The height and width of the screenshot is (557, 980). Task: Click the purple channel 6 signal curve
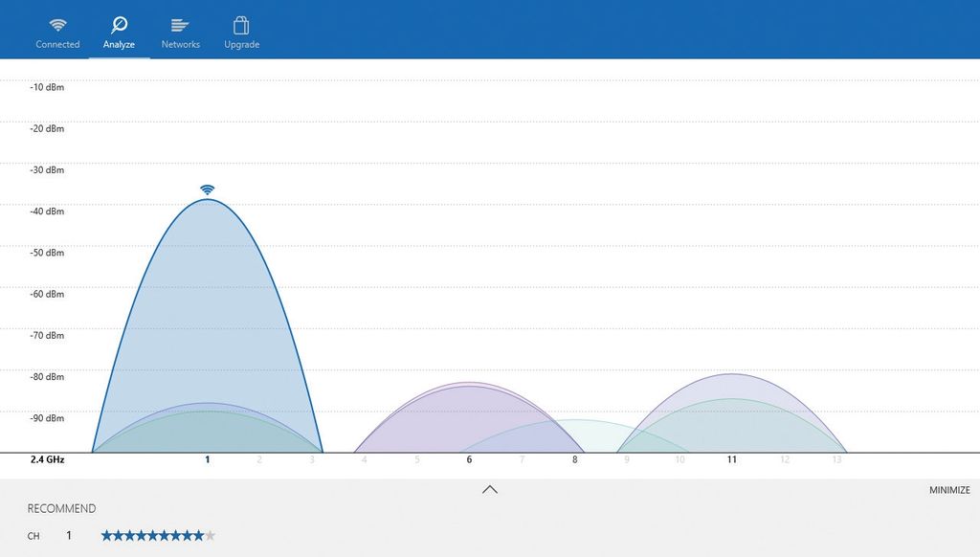tap(469, 415)
